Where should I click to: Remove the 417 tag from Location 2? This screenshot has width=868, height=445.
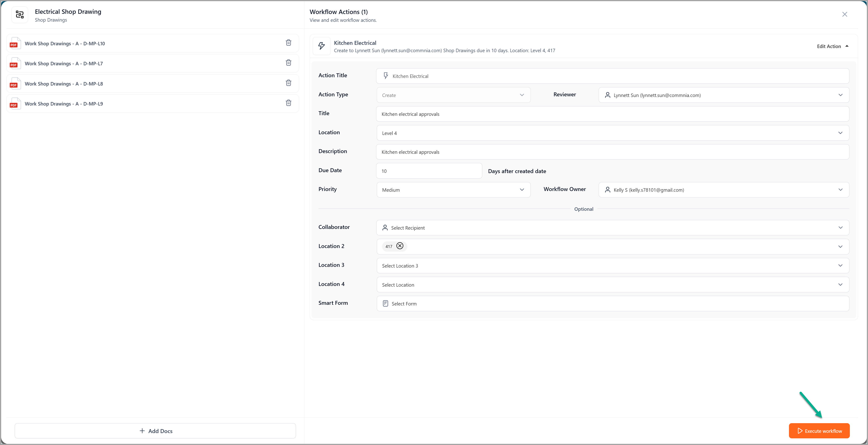pyautogui.click(x=400, y=246)
